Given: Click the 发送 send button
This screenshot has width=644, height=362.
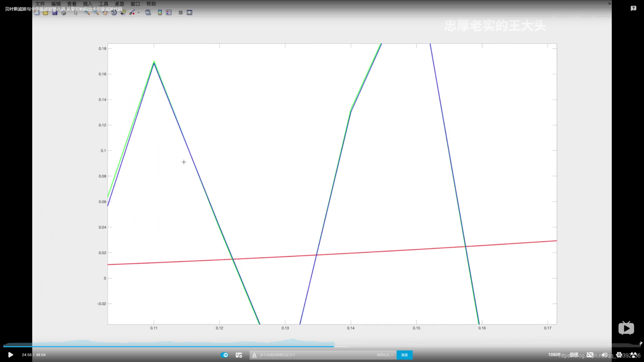Looking at the screenshot, I should tap(405, 355).
